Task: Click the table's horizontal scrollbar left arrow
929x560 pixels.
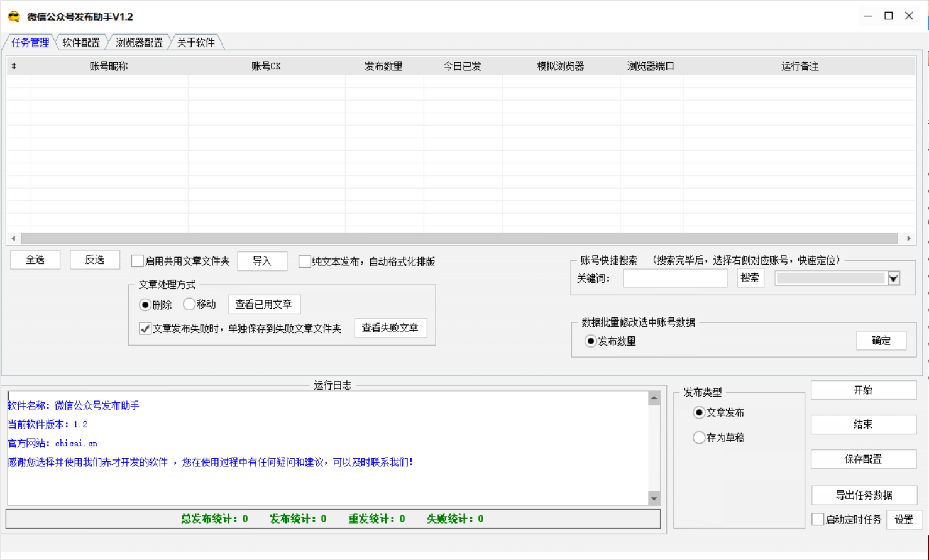Action: 13,238
